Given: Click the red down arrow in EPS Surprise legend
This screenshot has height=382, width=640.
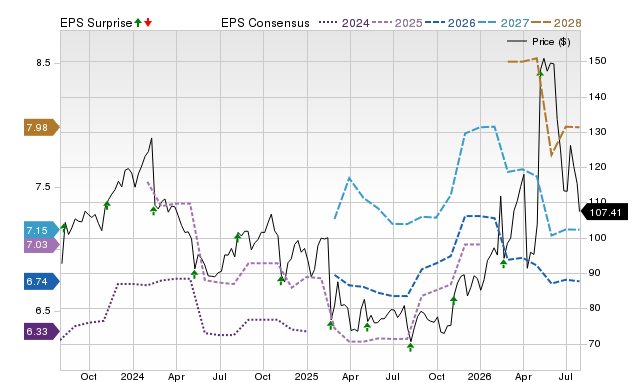Looking at the screenshot, I should [148, 22].
